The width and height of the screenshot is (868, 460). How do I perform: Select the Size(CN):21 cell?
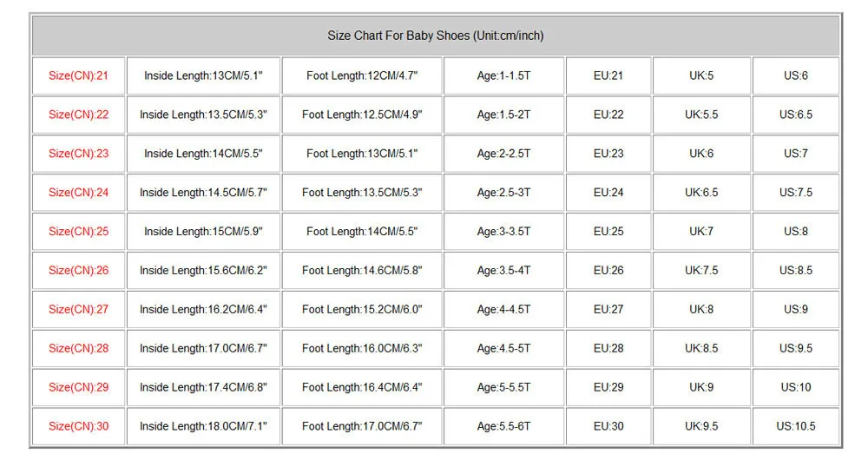click(x=79, y=76)
